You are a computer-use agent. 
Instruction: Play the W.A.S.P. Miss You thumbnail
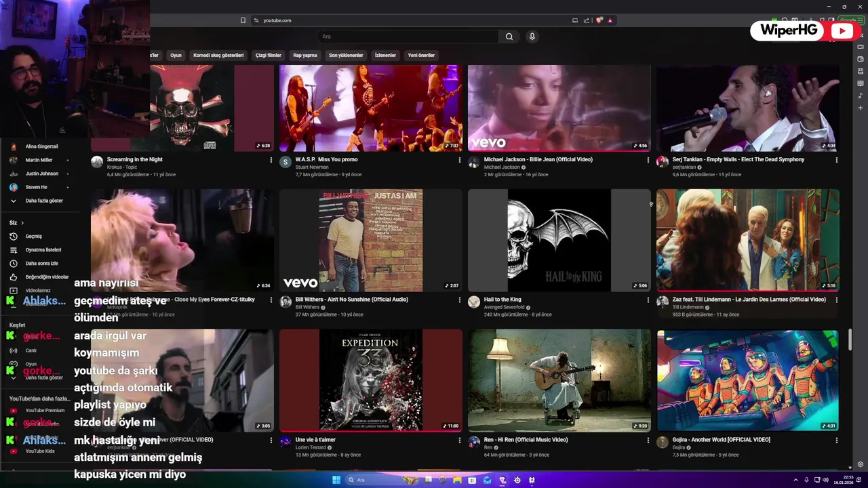click(371, 108)
